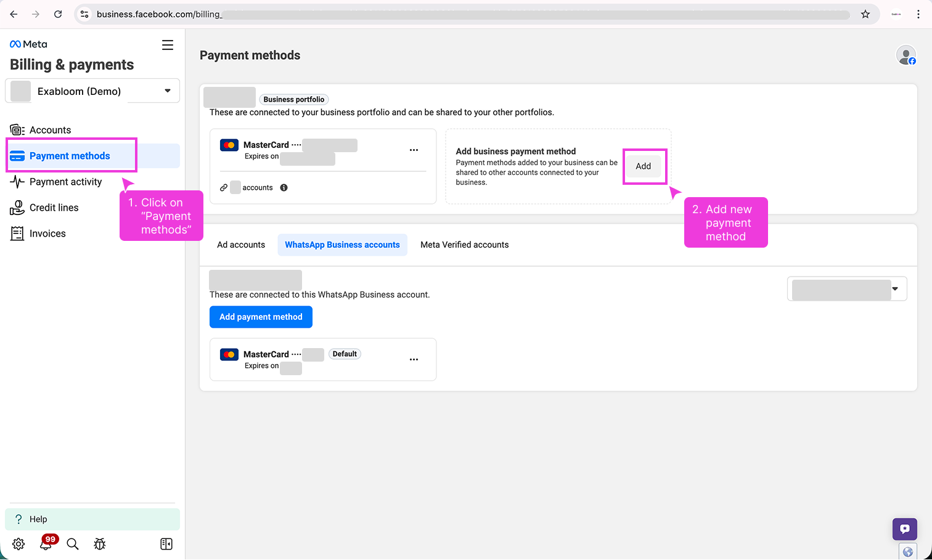Screen dimensions: 932x560
Task: Switch to WhatsApp Business accounts tab
Action: pos(342,245)
